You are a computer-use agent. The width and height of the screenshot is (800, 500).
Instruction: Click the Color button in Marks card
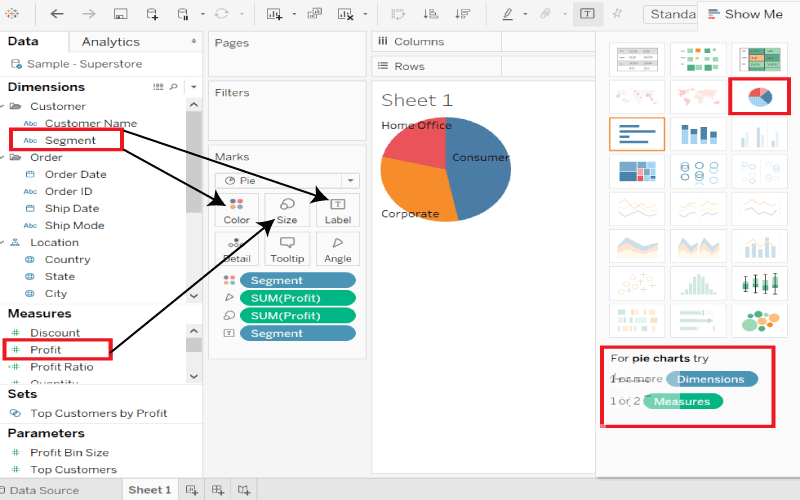pos(237,211)
